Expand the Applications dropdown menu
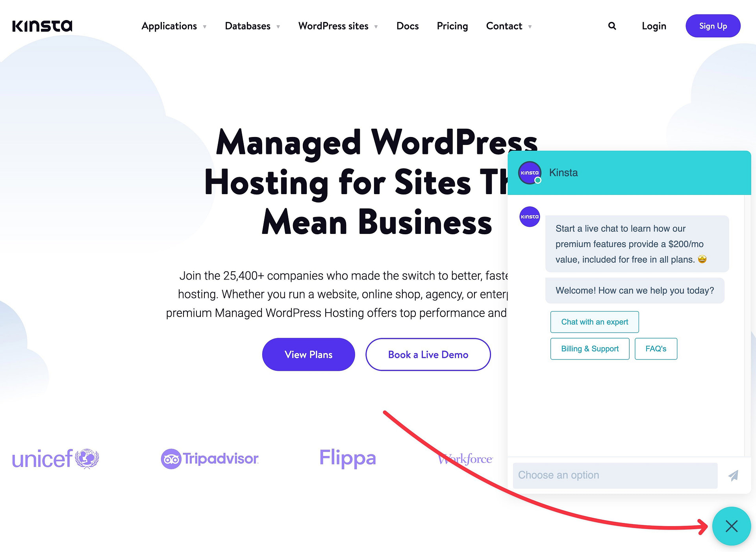The image size is (756, 552). point(174,26)
